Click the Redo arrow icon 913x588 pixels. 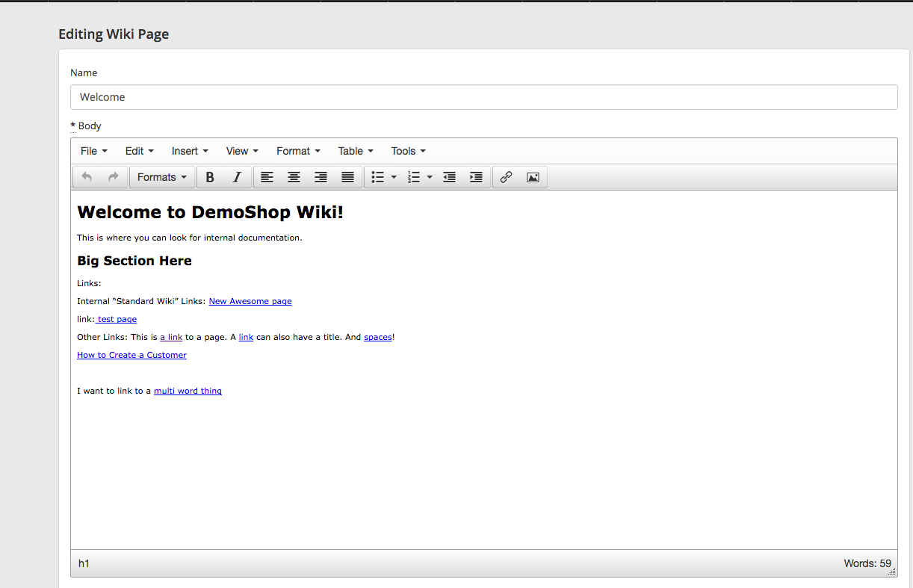114,177
